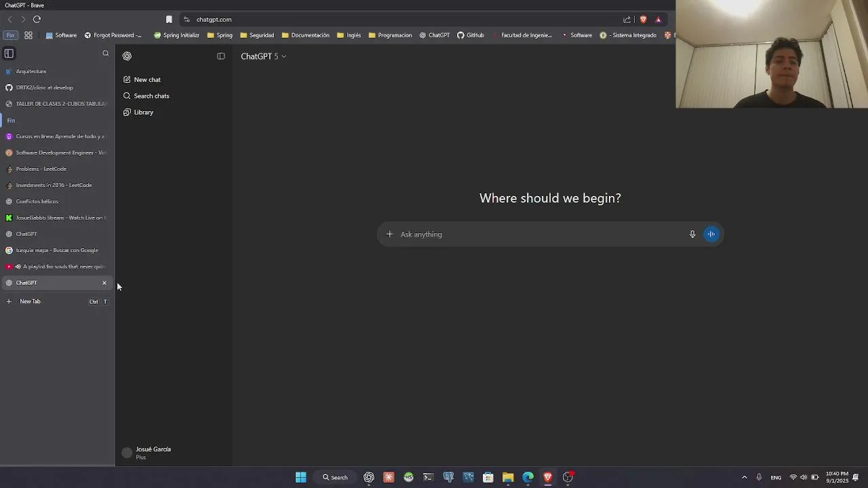Close the active ChatGPT tab with its X

[104, 283]
